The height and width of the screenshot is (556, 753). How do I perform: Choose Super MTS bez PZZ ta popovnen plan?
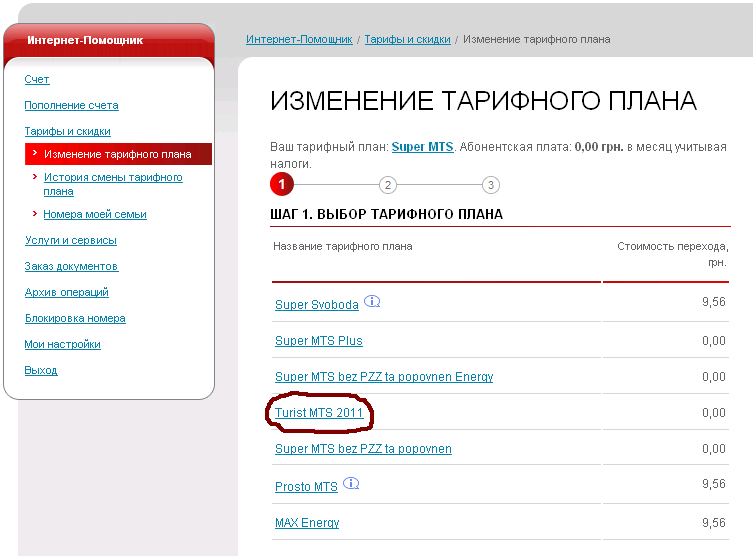coord(364,449)
